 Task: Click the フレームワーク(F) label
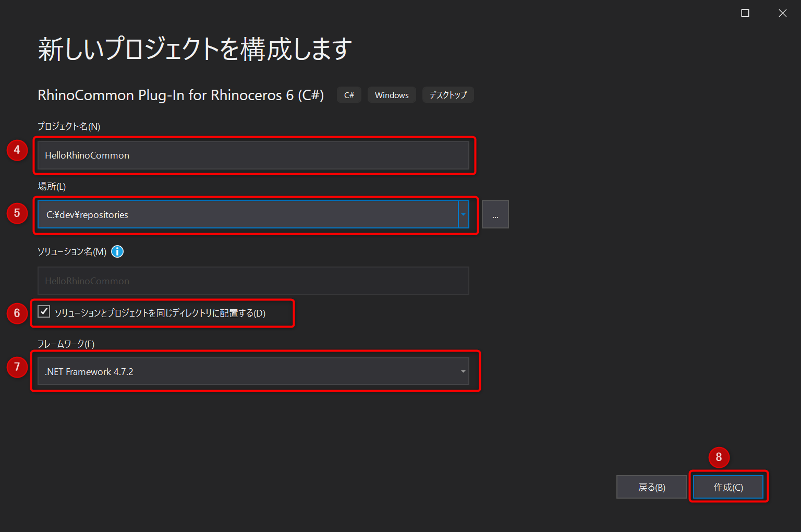(x=66, y=344)
